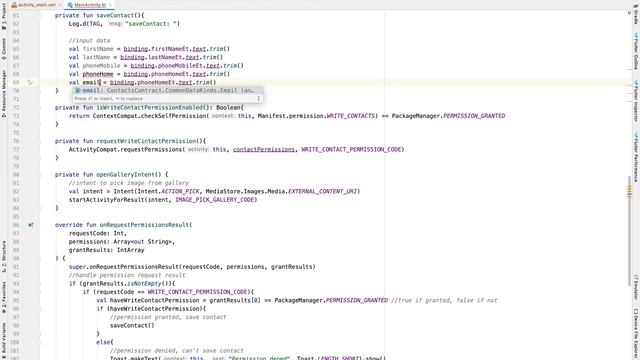Open the completion popup more options menu
The image size is (640, 360).
pyautogui.click(x=258, y=98)
